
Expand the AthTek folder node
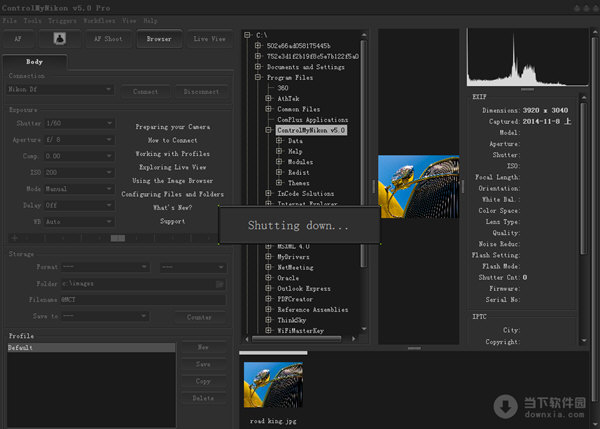pos(269,98)
